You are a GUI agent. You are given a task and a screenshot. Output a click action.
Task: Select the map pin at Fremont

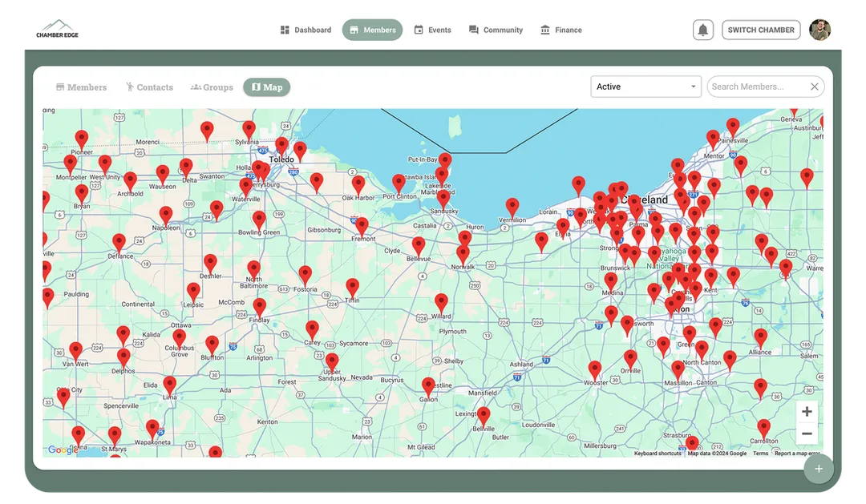[362, 227]
